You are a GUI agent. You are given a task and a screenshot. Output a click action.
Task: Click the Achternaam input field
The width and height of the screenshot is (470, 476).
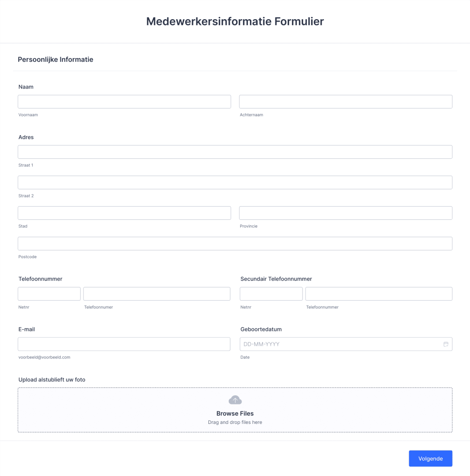pyautogui.click(x=346, y=101)
